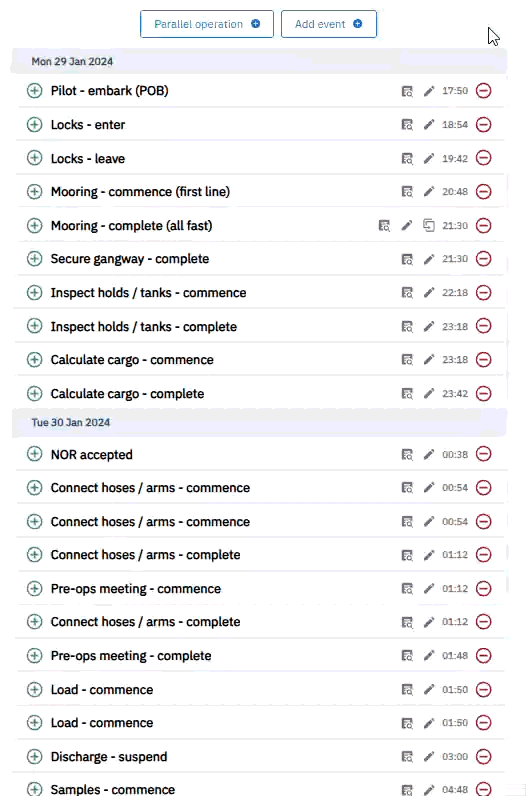Screen dimensions: 526x796
Task: Click plus icon next to Inspect holds / tanks - complete
Action: click(35, 326)
